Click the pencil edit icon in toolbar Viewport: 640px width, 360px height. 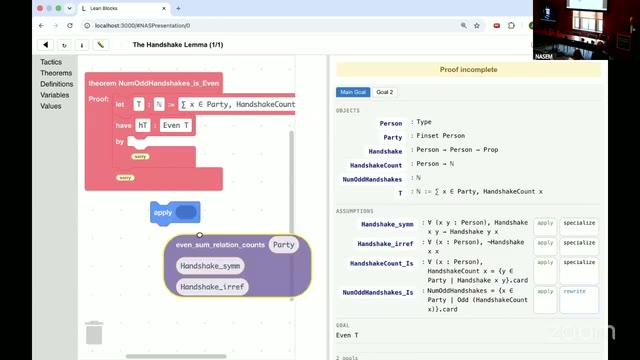pos(100,45)
